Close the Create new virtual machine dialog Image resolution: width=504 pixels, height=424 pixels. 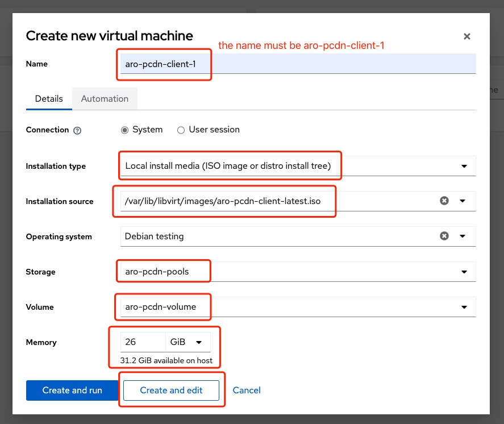coord(466,36)
